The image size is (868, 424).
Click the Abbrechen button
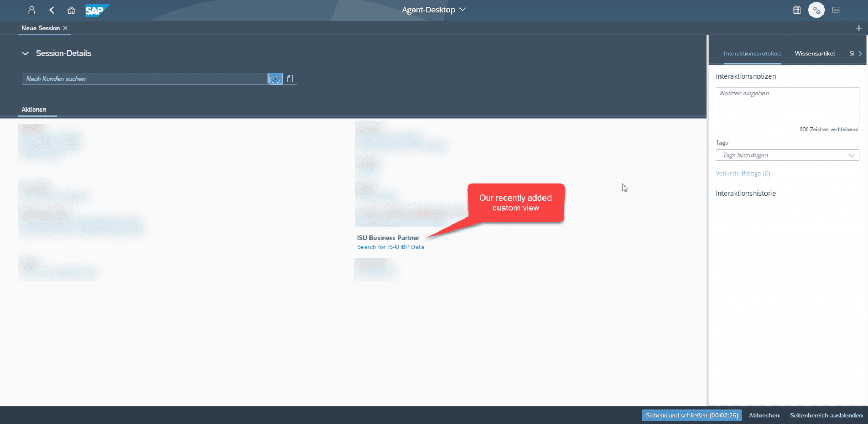pyautogui.click(x=764, y=415)
